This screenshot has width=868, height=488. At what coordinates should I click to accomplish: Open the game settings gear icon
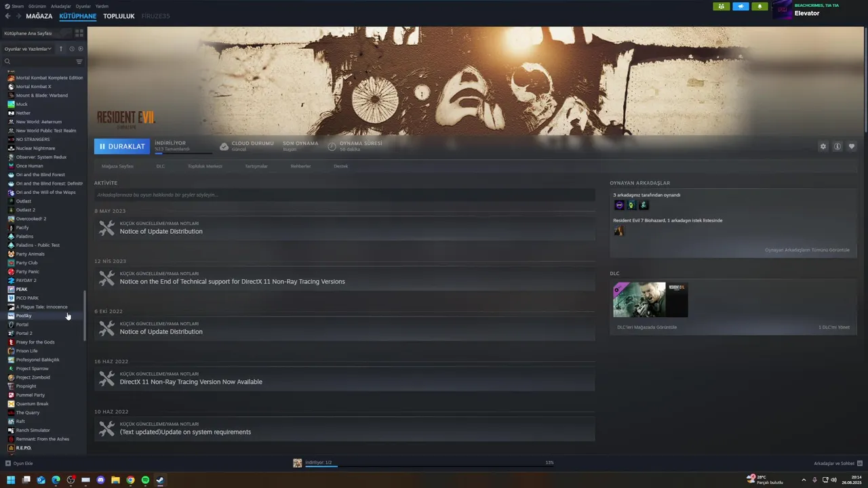pyautogui.click(x=823, y=146)
